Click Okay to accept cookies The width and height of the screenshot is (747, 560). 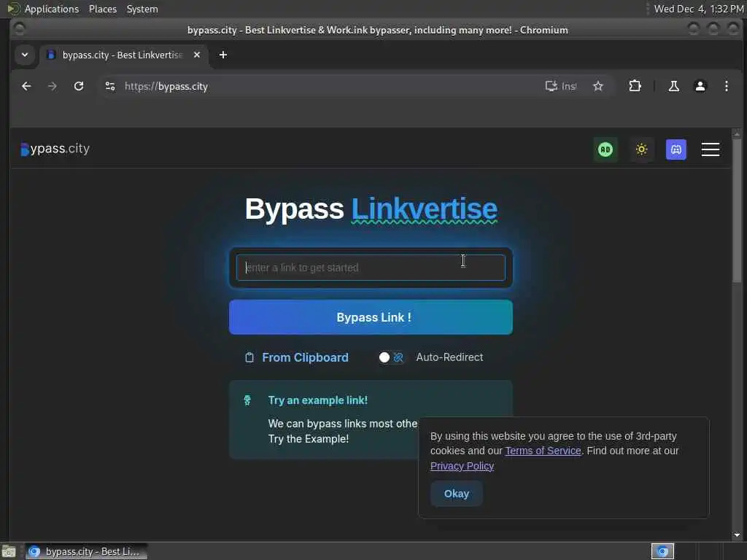457,494
